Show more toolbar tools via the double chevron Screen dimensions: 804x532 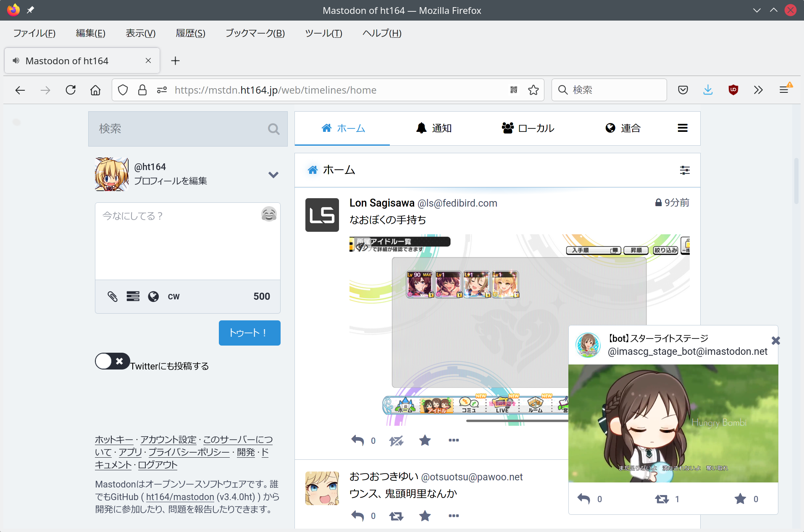coord(758,90)
